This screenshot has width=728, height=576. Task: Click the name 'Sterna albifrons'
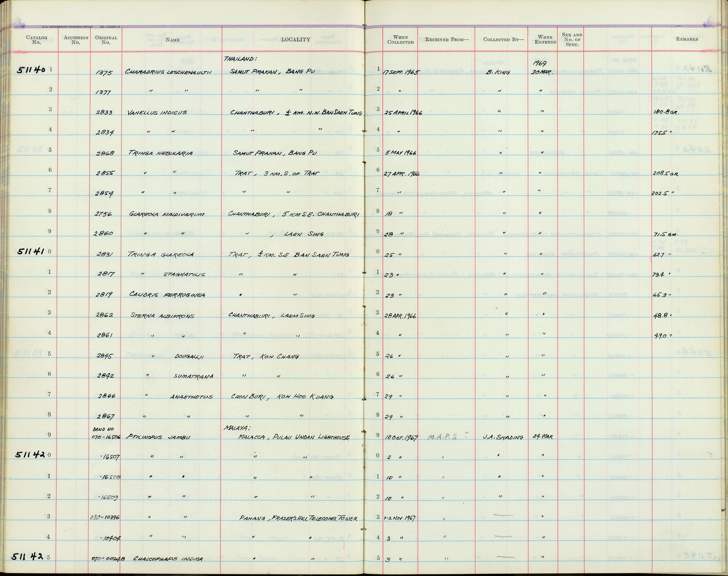click(x=163, y=316)
